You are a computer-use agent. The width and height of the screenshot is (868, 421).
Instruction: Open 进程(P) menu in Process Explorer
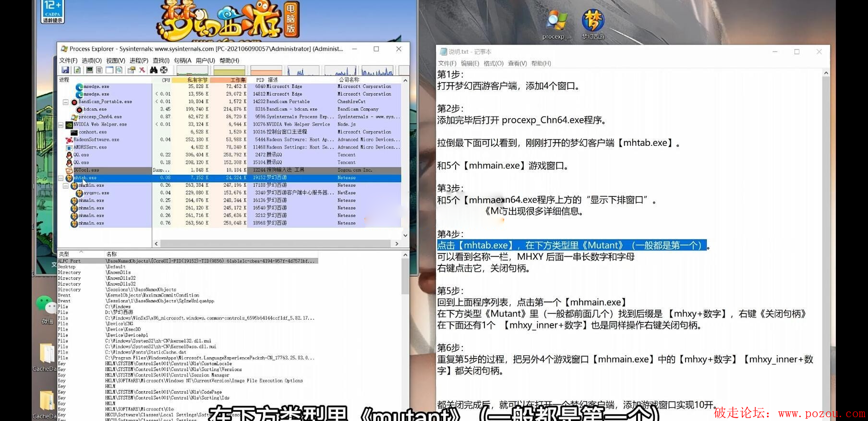[139, 60]
